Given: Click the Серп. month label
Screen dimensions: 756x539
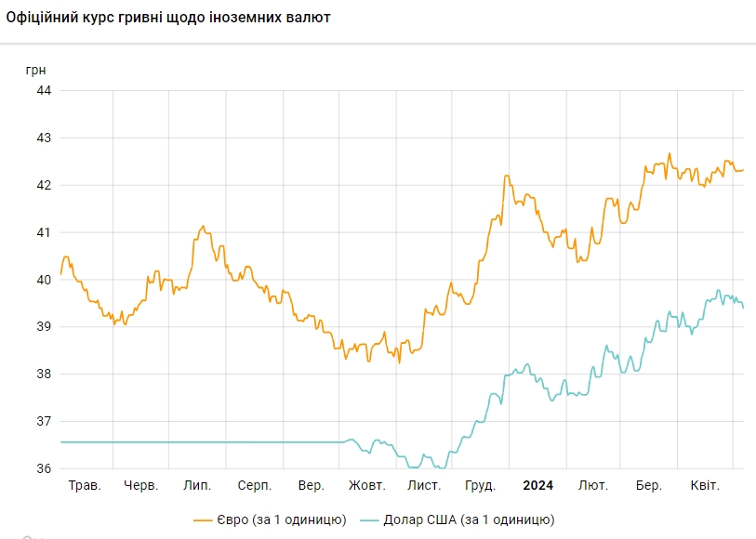Looking at the screenshot, I should coord(255,485).
